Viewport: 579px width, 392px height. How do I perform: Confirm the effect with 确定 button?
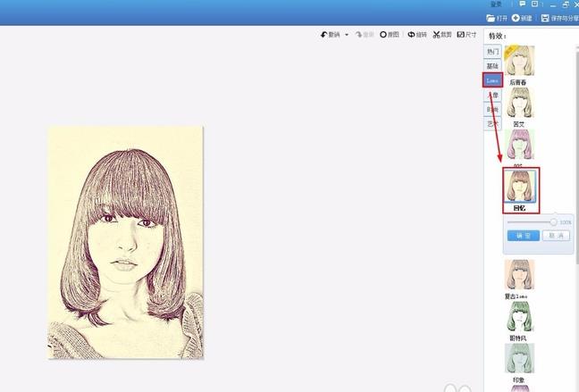[523, 236]
